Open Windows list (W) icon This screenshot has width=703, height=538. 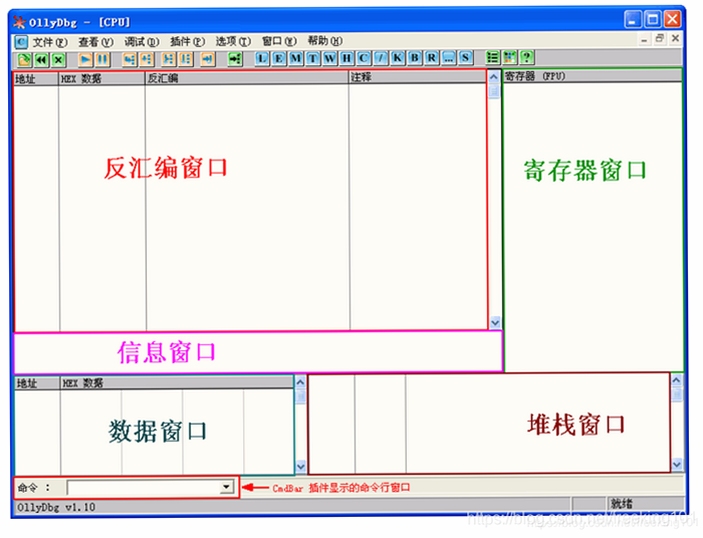[x=330, y=58]
